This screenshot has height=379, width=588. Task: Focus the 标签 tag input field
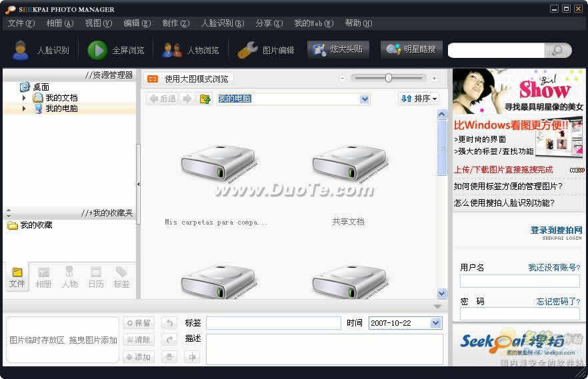[273, 323]
